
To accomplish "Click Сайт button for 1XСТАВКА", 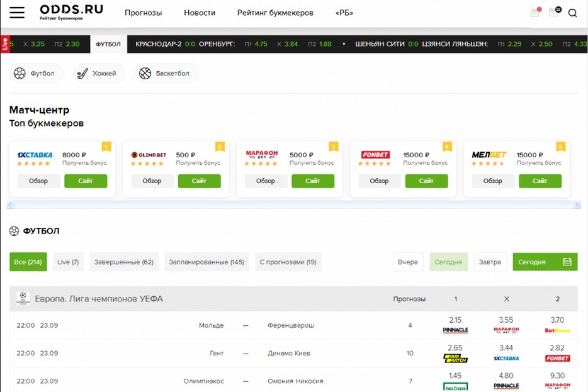I will [x=86, y=181].
